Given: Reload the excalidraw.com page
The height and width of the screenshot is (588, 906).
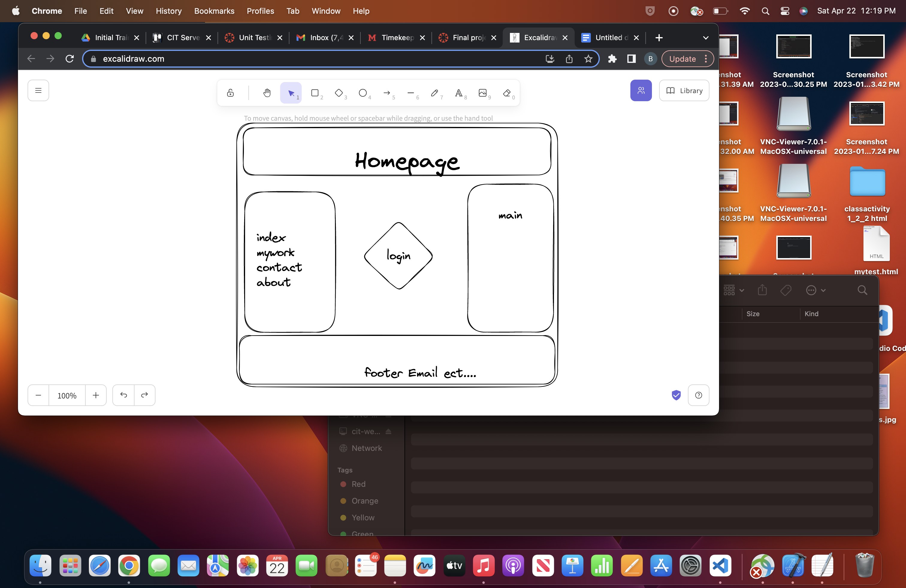Looking at the screenshot, I should (x=70, y=59).
